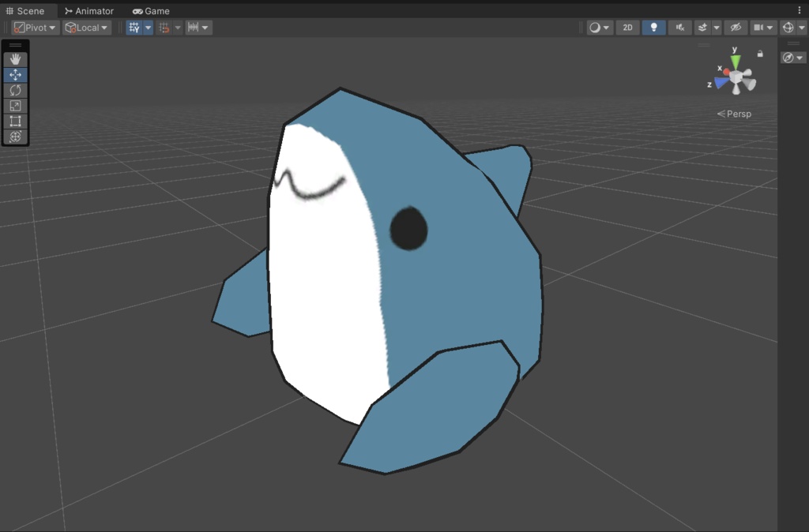Select the Rotate tool

pyautogui.click(x=14, y=90)
